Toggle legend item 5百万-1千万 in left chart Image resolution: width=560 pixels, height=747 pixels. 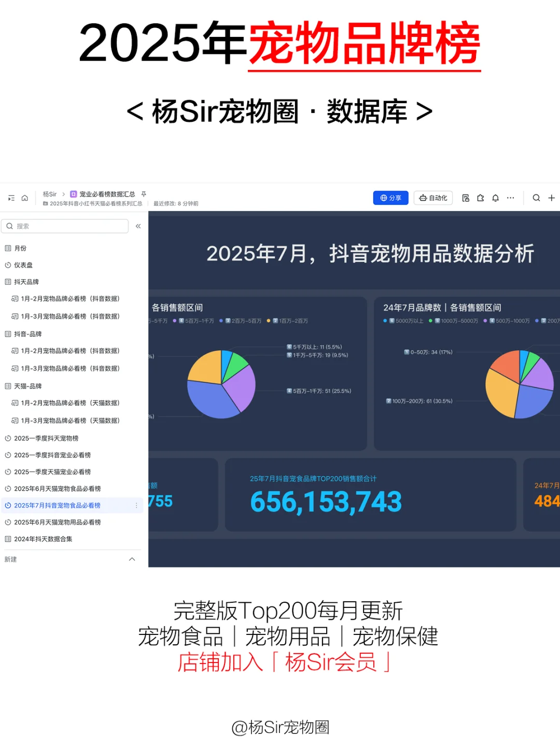(193, 321)
